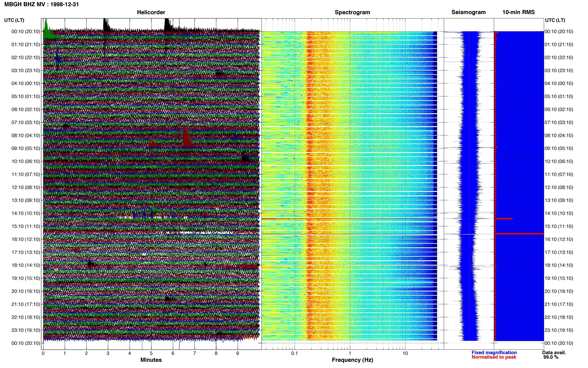588x368 pixels.
Task: Click left time label 05:10 (01:10)
Action: (26, 96)
